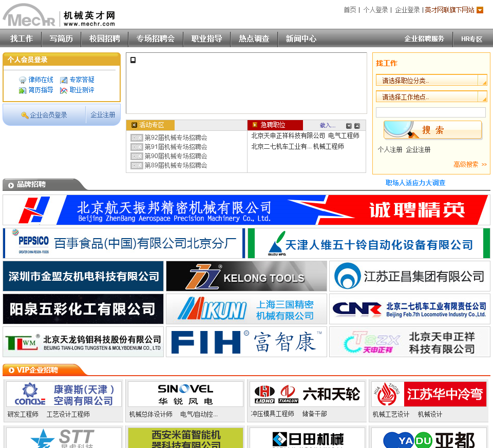This screenshot has width=493, height=448.
Task: Click 企业注册 beside 企业会员登录
Action: point(103,114)
